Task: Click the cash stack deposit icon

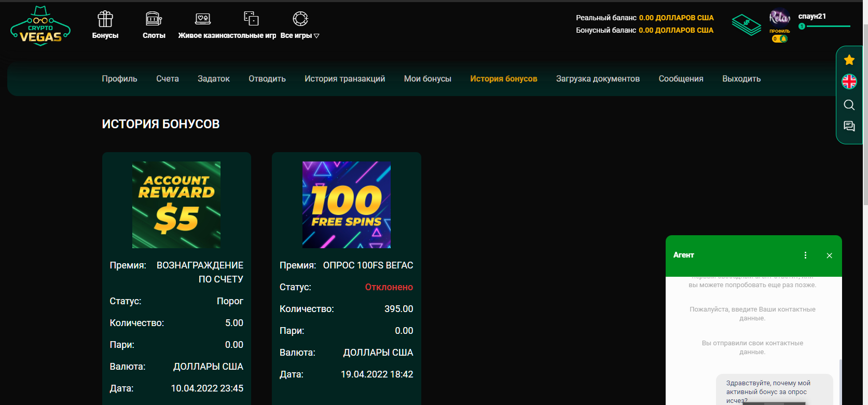Action: point(746,24)
